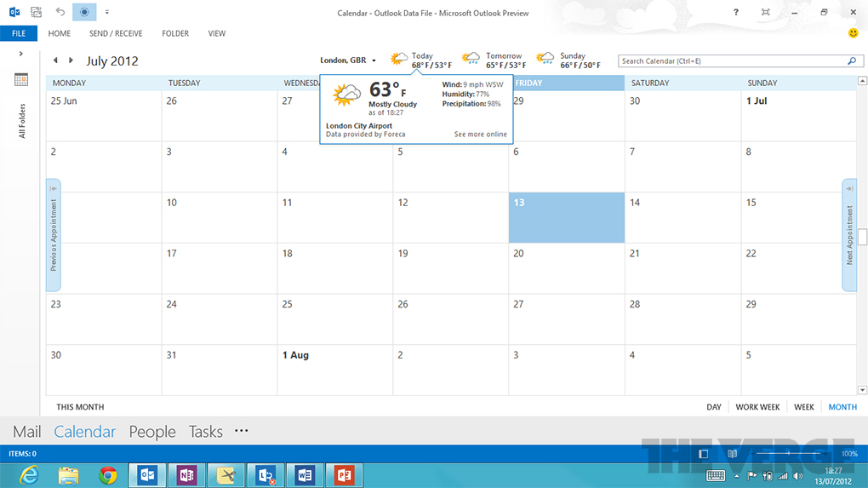The height and width of the screenshot is (488, 868).
Task: Open Snipping Tool from taskbar
Action: pyautogui.click(x=226, y=475)
